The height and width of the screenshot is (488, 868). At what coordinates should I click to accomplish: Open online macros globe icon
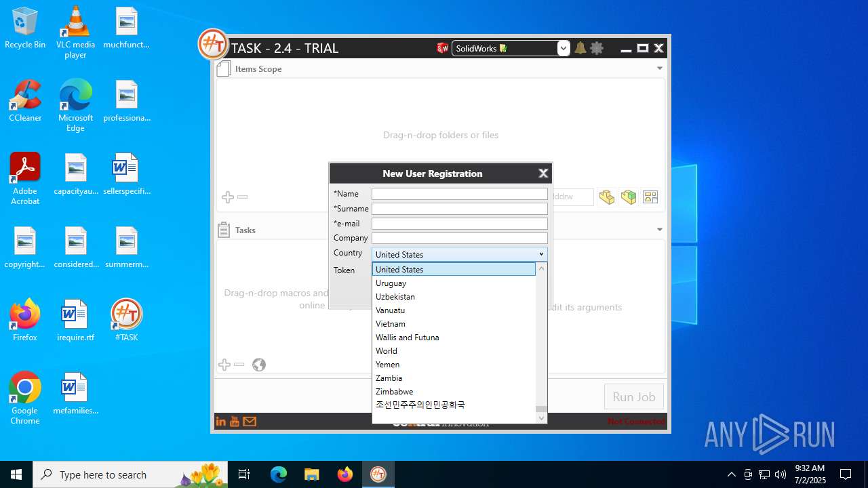click(x=259, y=365)
